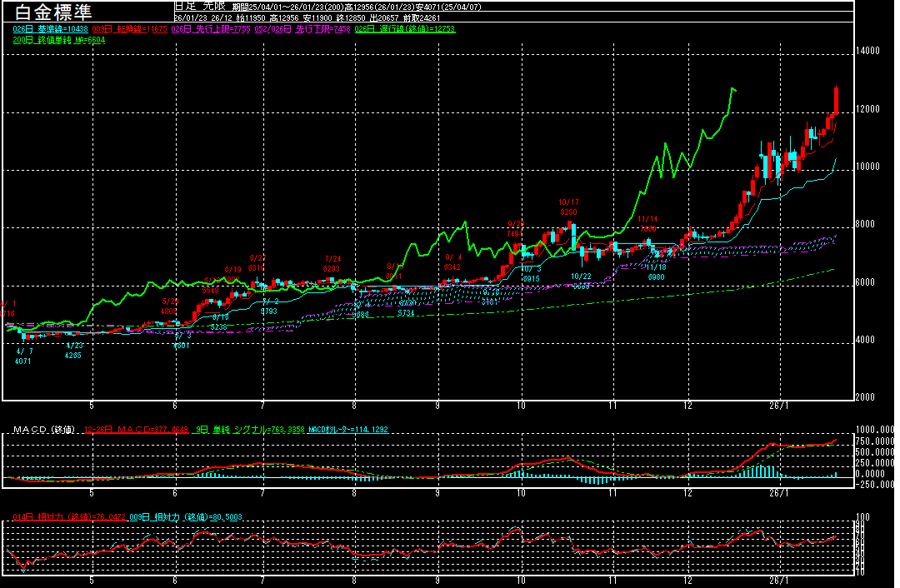Click the MACD (終値) panel title
This screenshot has height=588, width=900.
pyautogui.click(x=43, y=430)
